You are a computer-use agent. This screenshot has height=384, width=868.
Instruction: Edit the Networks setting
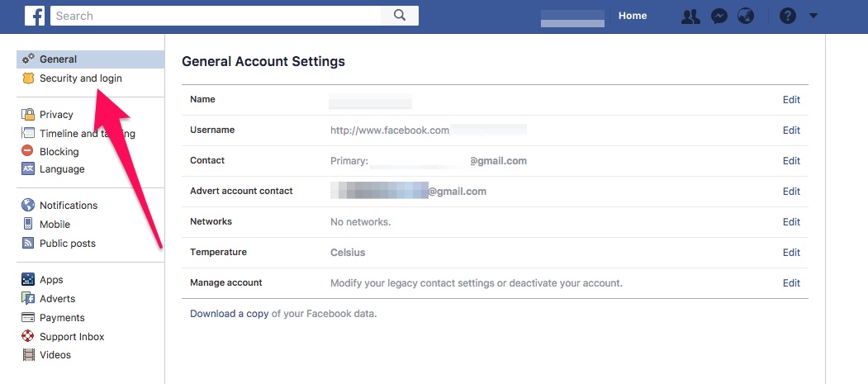[791, 221]
